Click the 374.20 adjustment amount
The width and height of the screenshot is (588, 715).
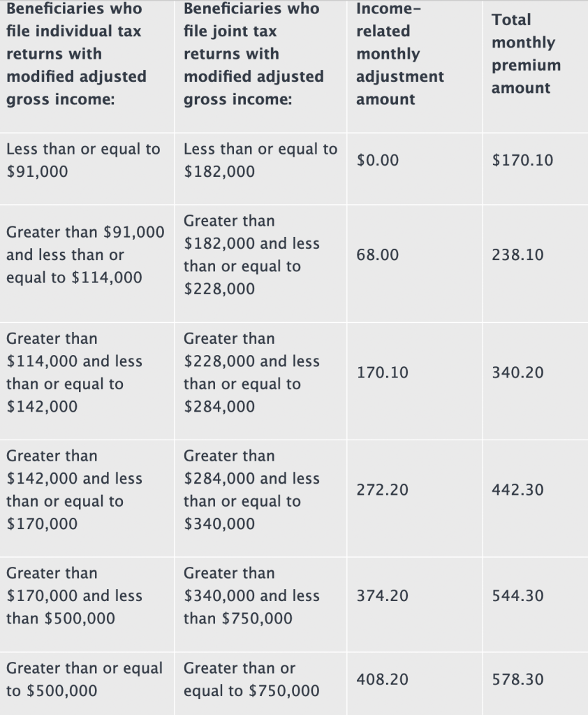382,596
